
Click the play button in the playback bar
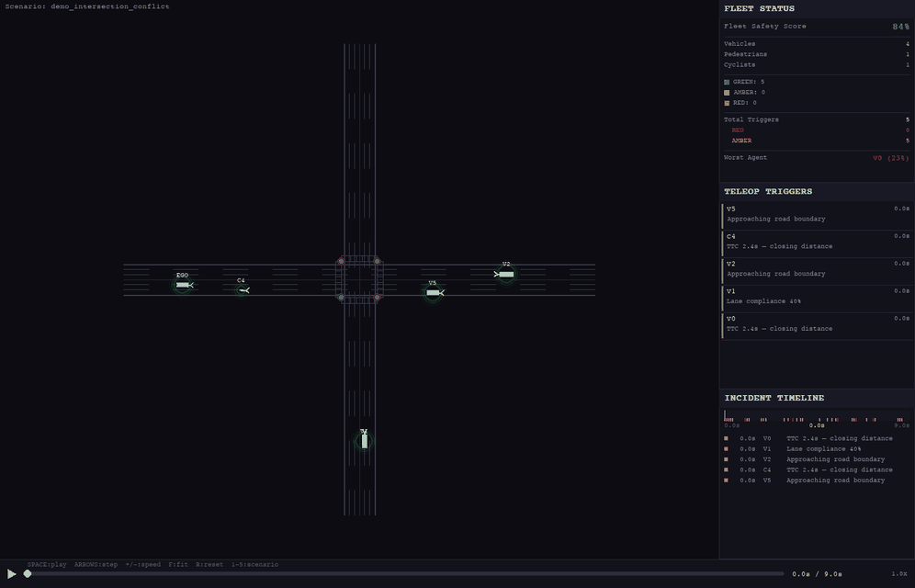(x=11, y=574)
